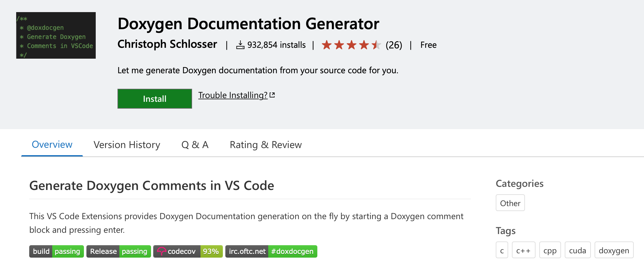Select the doxygen tag
The height and width of the screenshot is (275, 644).
[x=614, y=250]
